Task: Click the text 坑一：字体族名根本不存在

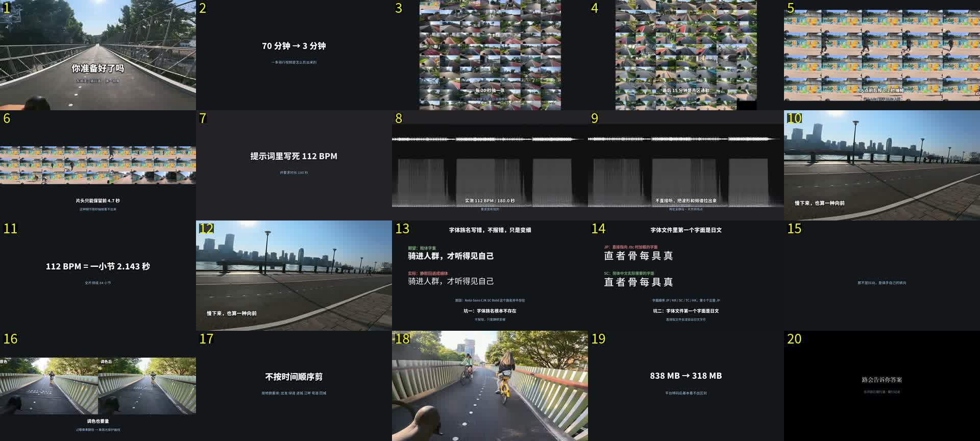Action: pos(490,311)
